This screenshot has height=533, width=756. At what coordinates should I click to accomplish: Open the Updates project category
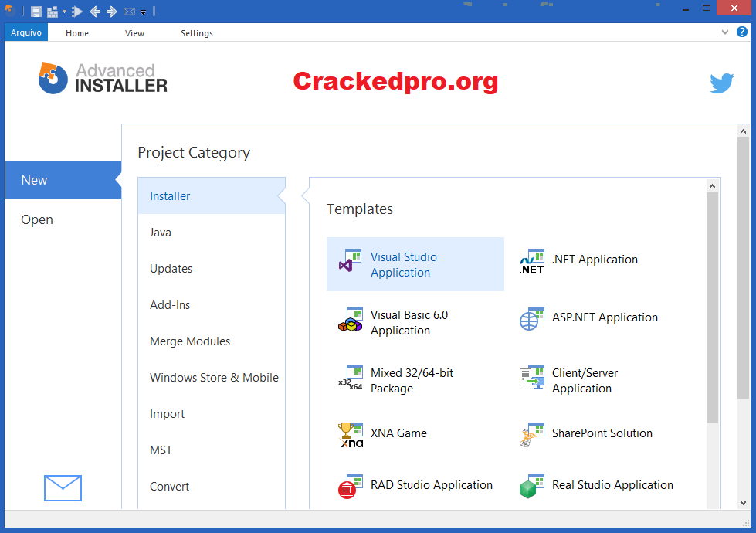click(x=211, y=269)
